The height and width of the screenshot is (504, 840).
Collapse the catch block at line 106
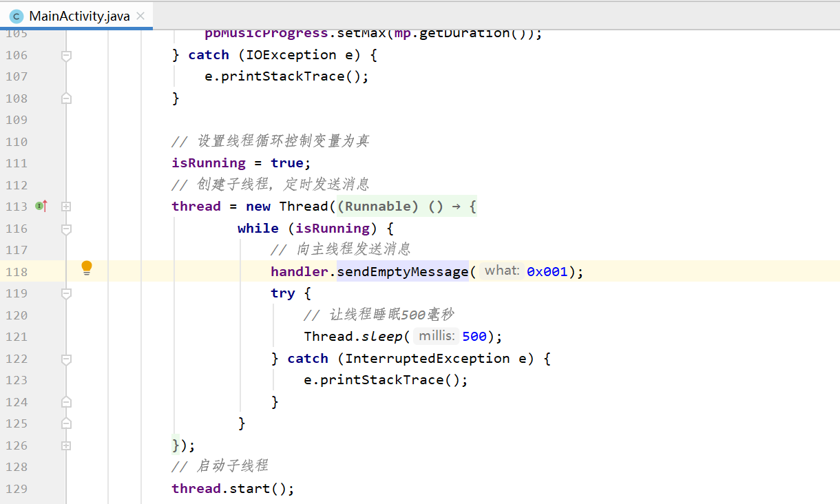pyautogui.click(x=66, y=55)
